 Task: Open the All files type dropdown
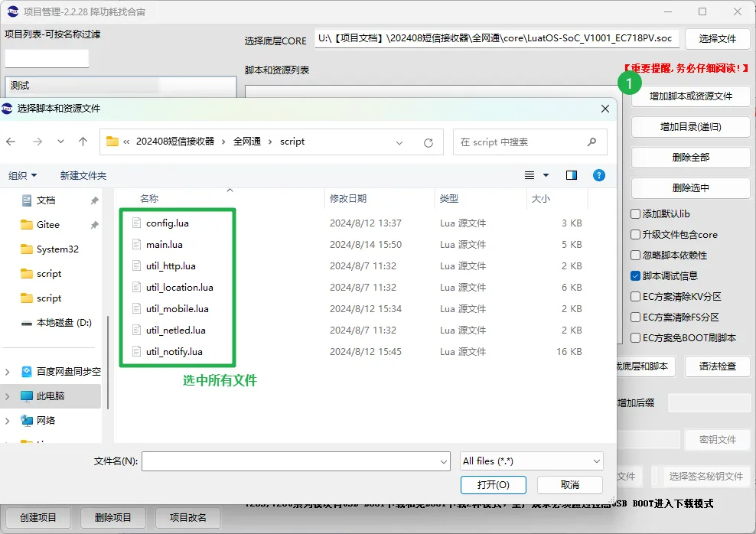pos(532,461)
